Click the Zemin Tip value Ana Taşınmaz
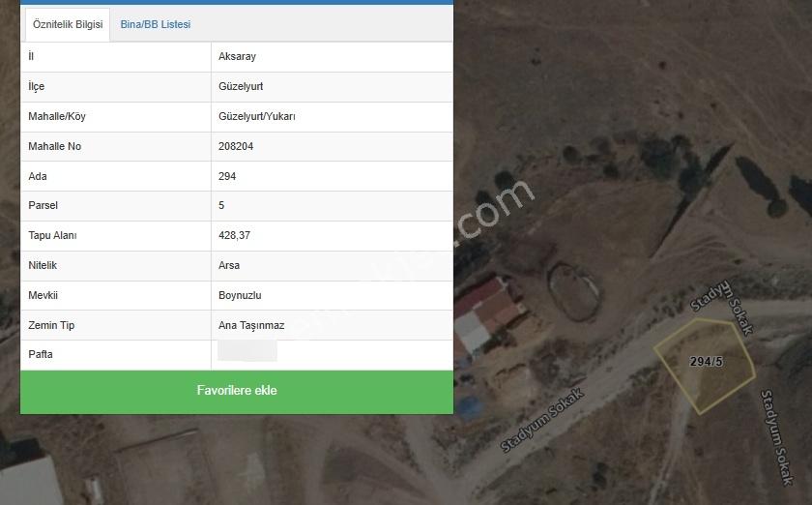Screen dimensions: 812x505 click(x=251, y=326)
